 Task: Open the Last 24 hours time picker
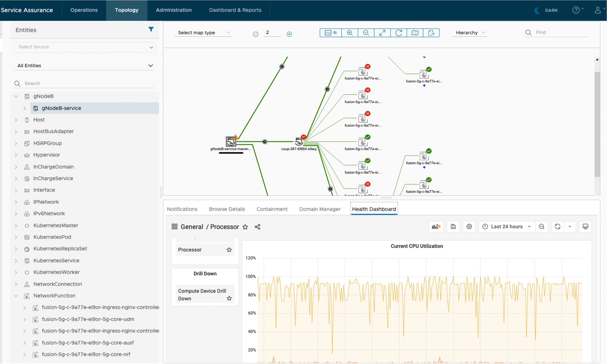coord(506,227)
